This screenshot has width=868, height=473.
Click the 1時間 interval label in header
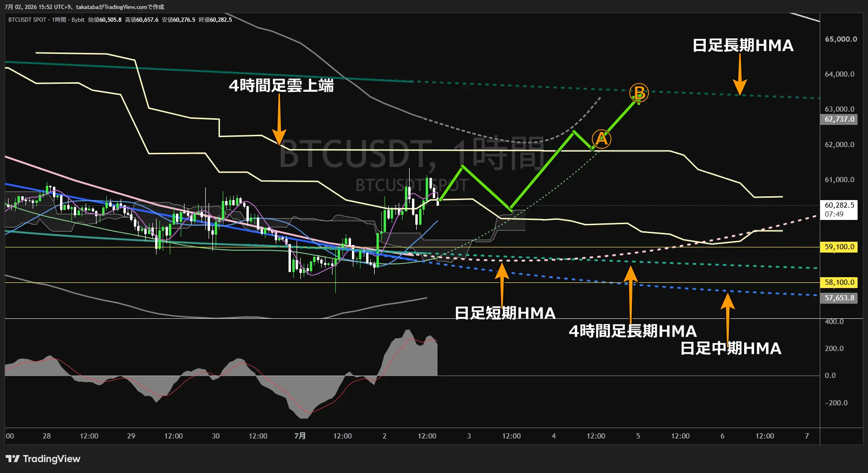(x=59, y=20)
